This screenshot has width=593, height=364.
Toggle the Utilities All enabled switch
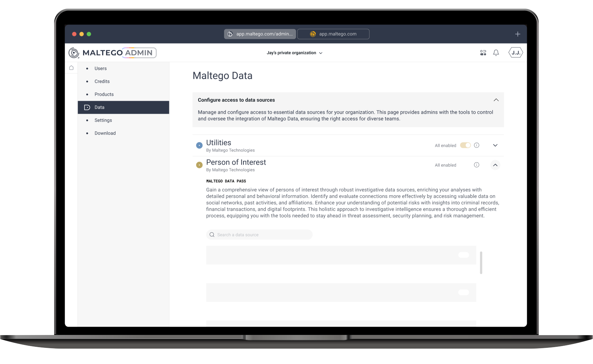point(465,145)
